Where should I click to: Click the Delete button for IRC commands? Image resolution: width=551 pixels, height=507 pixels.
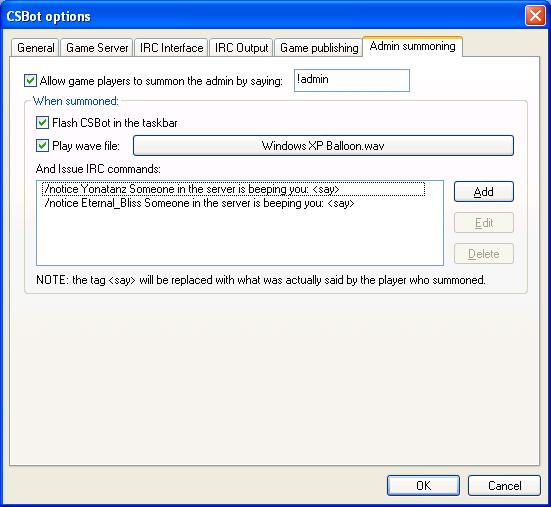coord(484,254)
